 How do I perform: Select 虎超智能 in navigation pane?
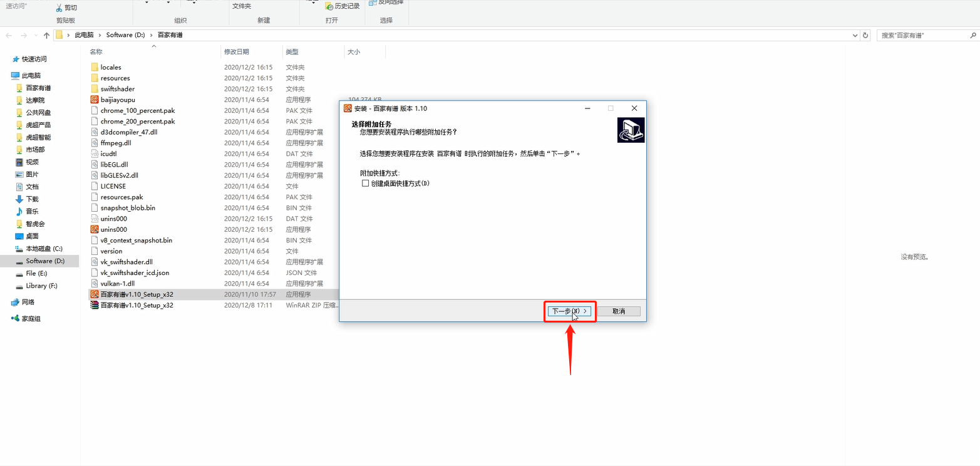38,137
